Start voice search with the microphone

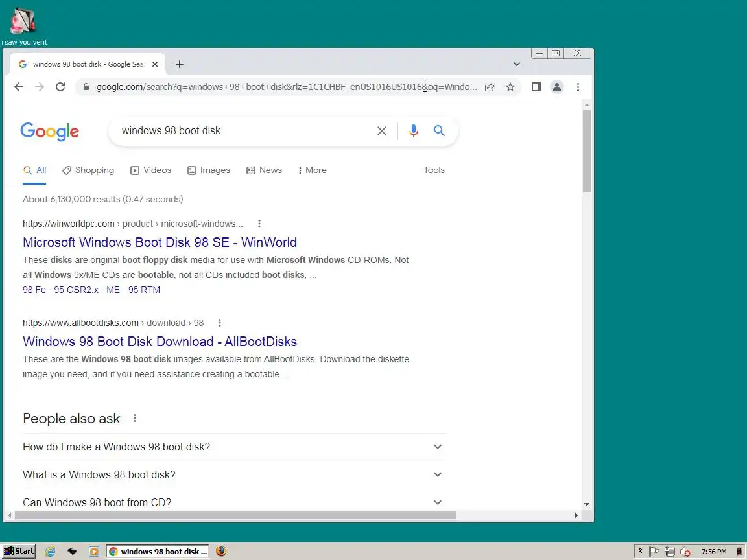[414, 131]
